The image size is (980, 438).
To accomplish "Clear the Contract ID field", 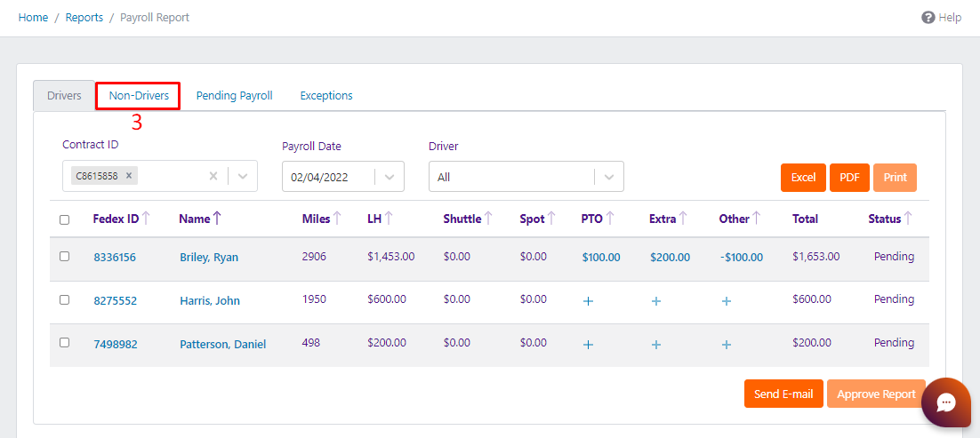I will pos(213,176).
